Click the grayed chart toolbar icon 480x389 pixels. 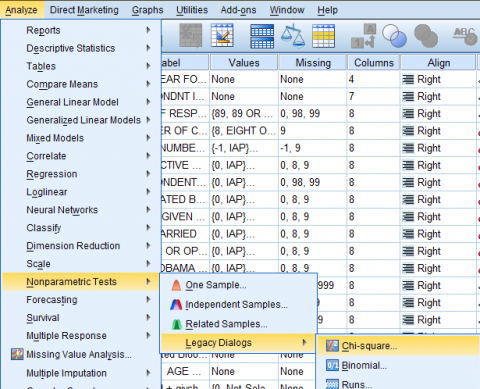coord(191,35)
